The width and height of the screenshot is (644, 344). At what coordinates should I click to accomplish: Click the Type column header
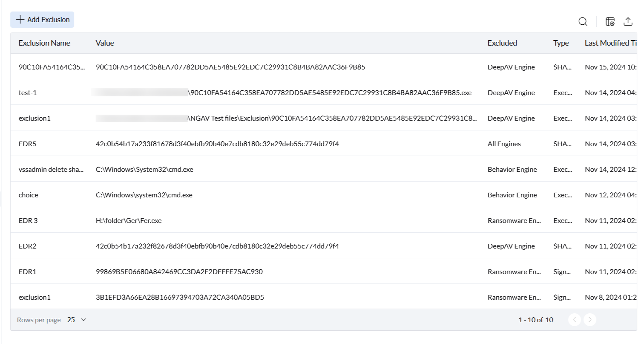pos(561,43)
